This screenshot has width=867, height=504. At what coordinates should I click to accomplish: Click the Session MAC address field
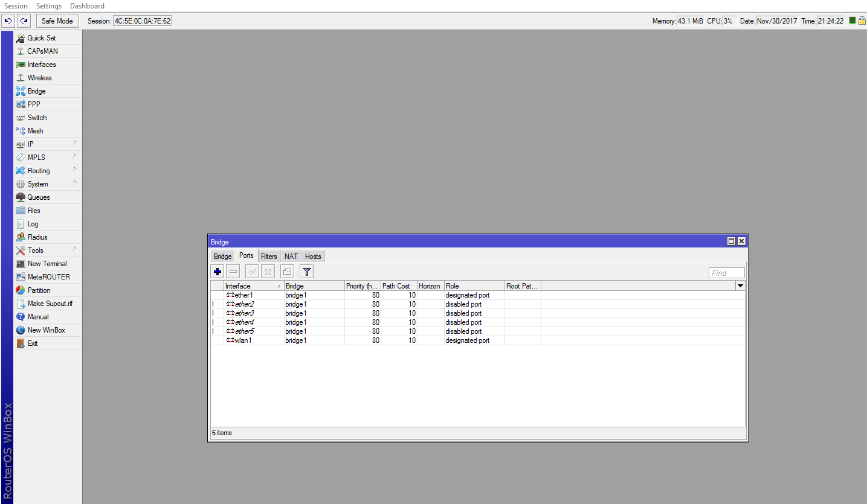[x=143, y=21]
